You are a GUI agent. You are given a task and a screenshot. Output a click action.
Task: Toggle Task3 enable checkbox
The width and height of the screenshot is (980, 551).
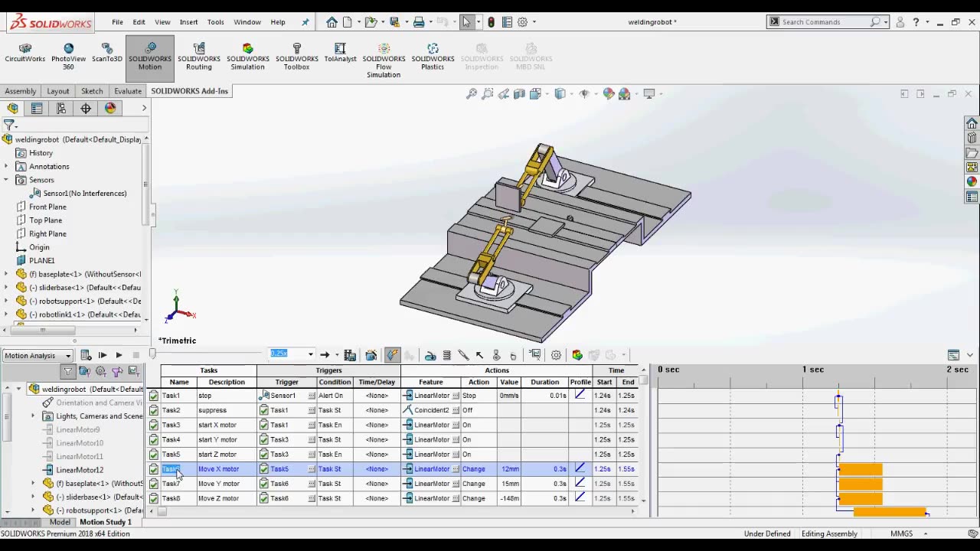pos(154,425)
